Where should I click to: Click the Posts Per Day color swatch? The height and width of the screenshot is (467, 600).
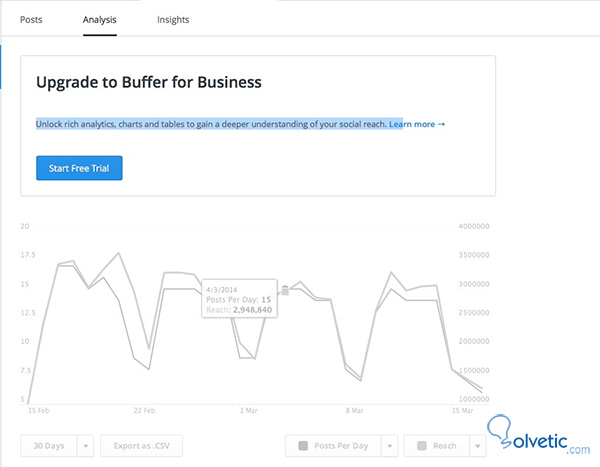[304, 446]
